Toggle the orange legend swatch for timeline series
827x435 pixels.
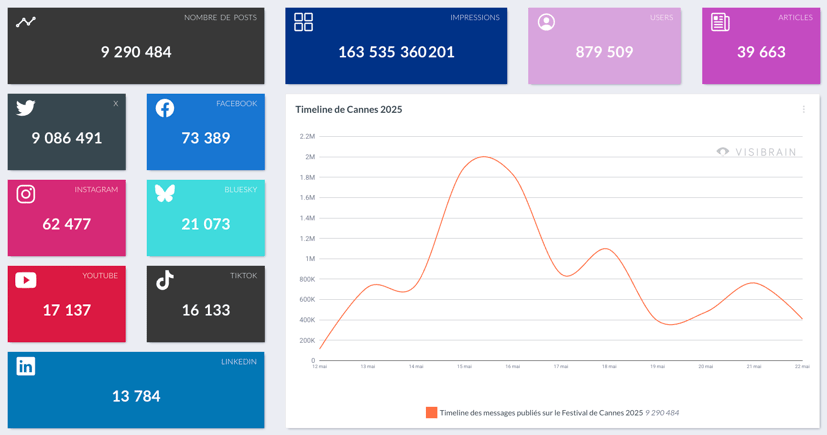tap(431, 413)
